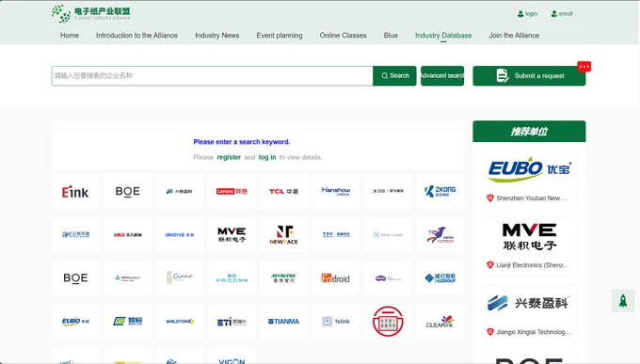Open the first-row BOE logo tile

pyautogui.click(x=127, y=191)
